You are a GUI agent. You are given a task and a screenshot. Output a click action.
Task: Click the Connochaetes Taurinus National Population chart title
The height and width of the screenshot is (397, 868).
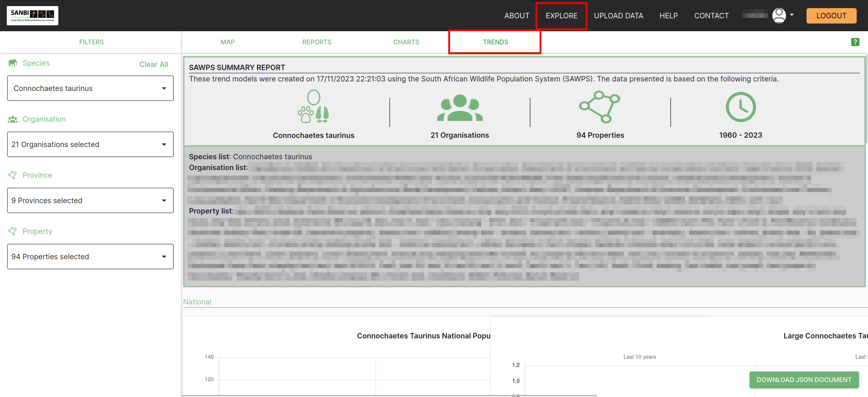click(x=424, y=336)
